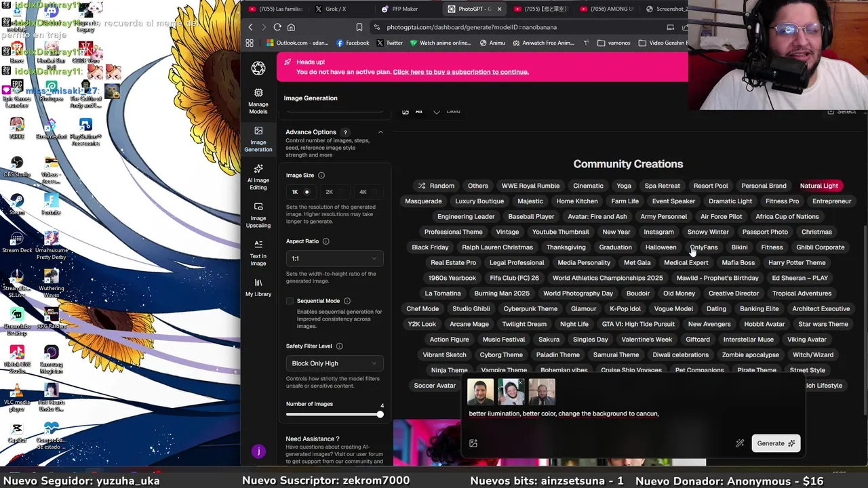The image size is (868, 488).
Task: Open Watch anime online bookmark
Action: [440, 43]
